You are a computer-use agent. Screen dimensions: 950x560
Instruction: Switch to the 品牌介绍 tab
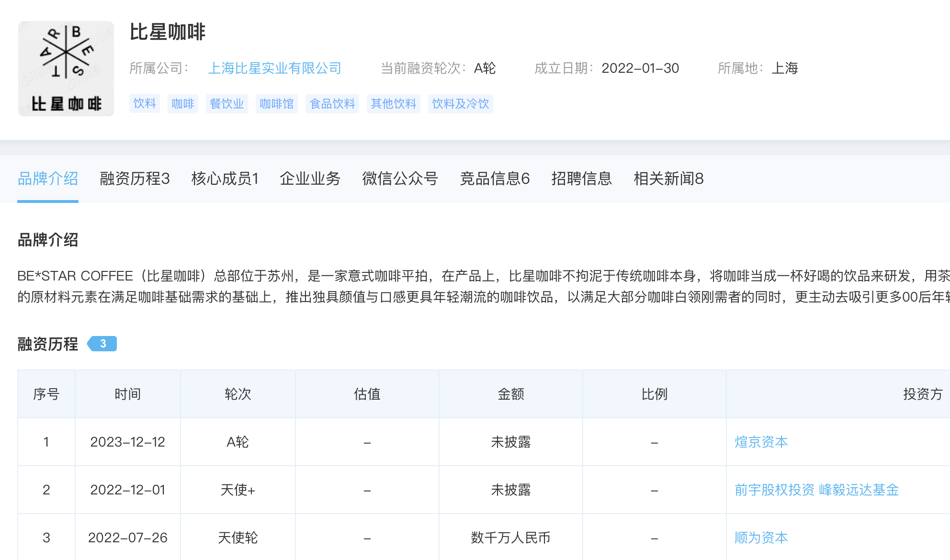(48, 179)
